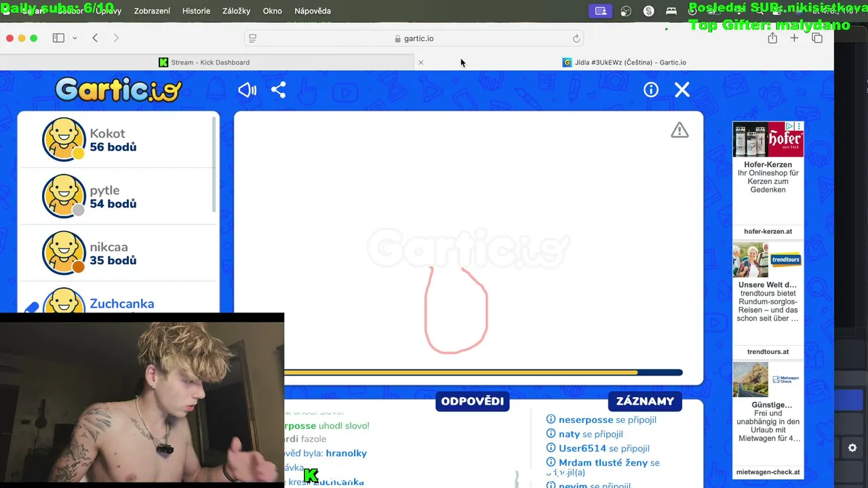Click the gartic.io address bar

[414, 39]
